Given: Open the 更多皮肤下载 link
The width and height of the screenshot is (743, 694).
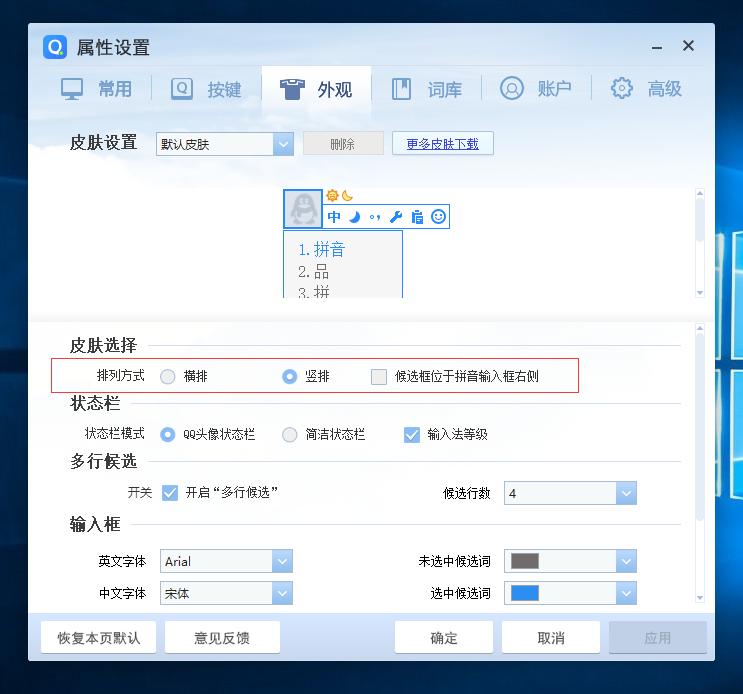Looking at the screenshot, I should [443, 144].
